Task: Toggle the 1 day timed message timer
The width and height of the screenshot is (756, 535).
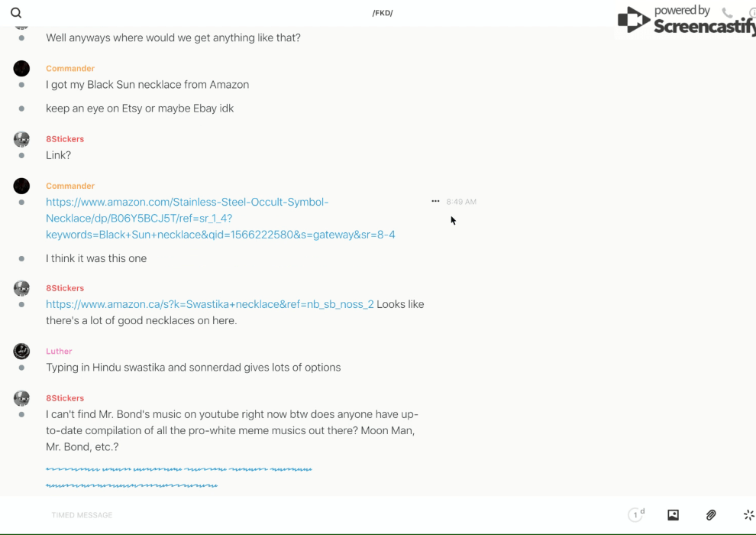Action: coord(636,515)
